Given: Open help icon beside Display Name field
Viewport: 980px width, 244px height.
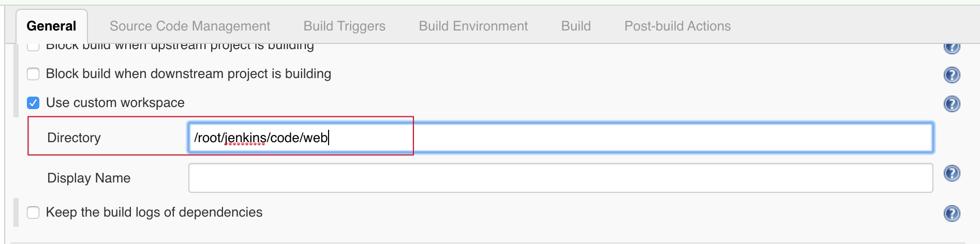Looking at the screenshot, I should click(952, 173).
